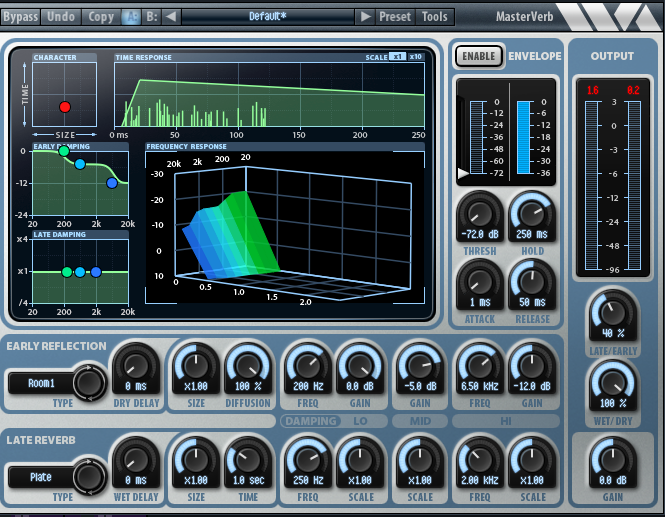
Task: Click the late reverb TIME knob
Action: pyautogui.click(x=248, y=459)
